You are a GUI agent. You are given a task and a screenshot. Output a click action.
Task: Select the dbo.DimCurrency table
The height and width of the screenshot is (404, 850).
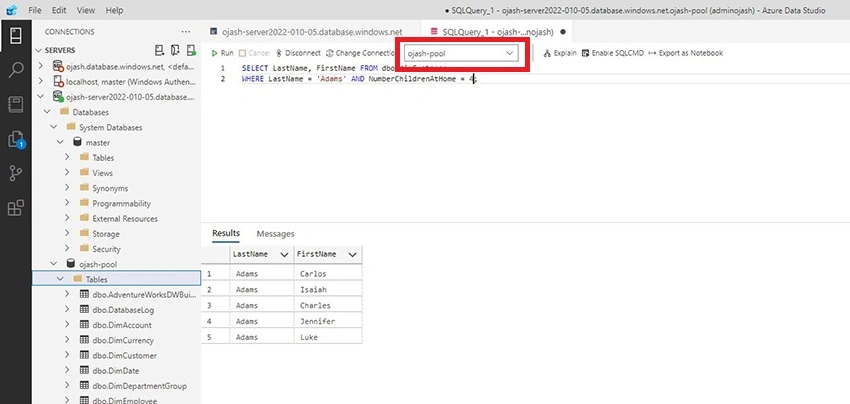tap(123, 341)
